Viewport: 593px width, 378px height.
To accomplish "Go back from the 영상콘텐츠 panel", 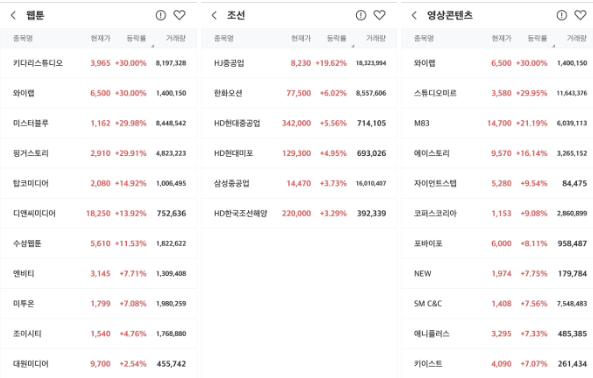I will click(x=414, y=15).
